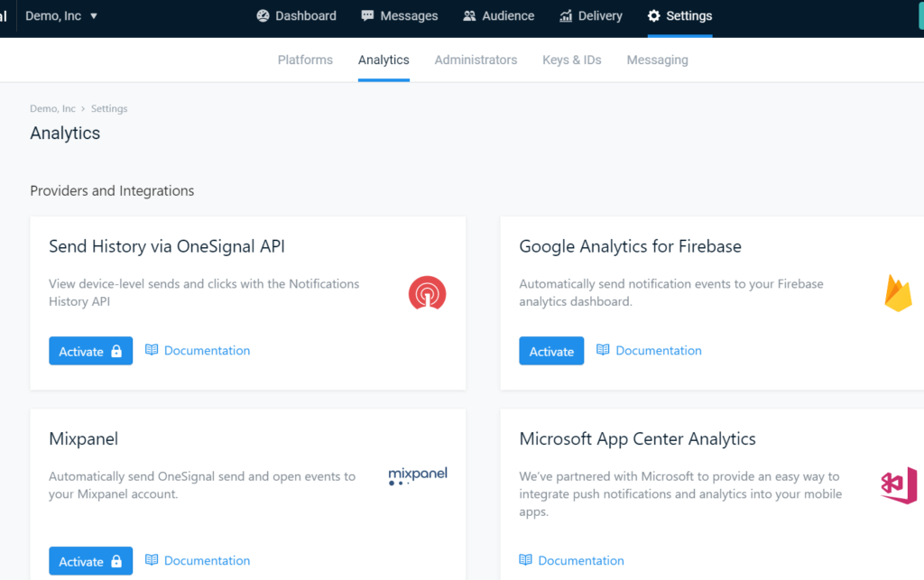Click the Settings gear icon

(654, 16)
